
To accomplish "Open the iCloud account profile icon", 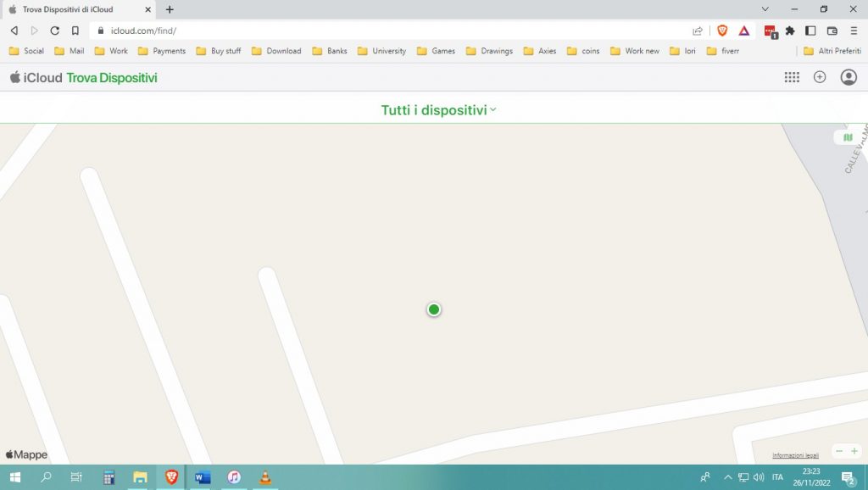I will (x=849, y=77).
